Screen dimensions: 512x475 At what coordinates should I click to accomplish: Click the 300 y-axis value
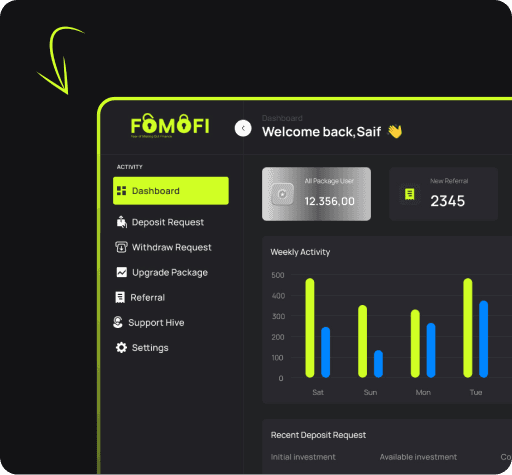(278, 316)
